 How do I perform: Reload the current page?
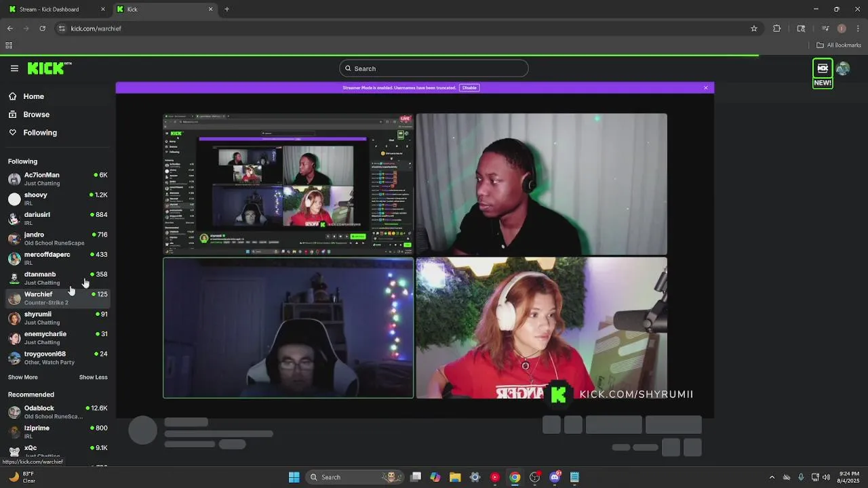(42, 28)
